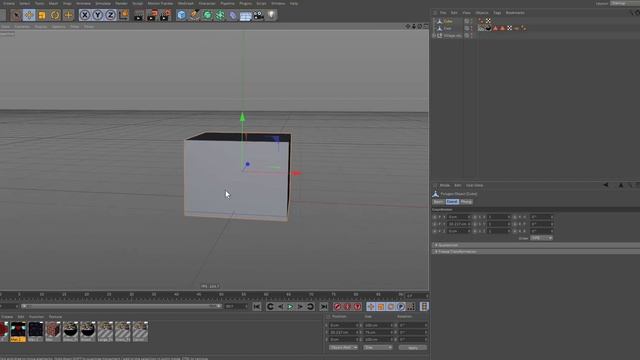640x360 pixels.
Task: Click the green Y axis gizmo arrow
Action: point(242,117)
